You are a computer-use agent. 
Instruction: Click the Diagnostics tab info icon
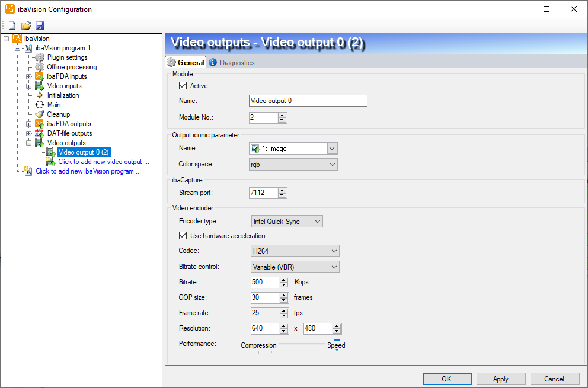click(213, 62)
